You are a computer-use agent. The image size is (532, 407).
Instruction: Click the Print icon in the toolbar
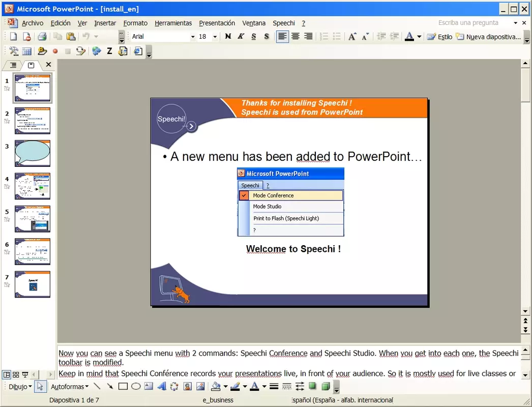point(42,37)
